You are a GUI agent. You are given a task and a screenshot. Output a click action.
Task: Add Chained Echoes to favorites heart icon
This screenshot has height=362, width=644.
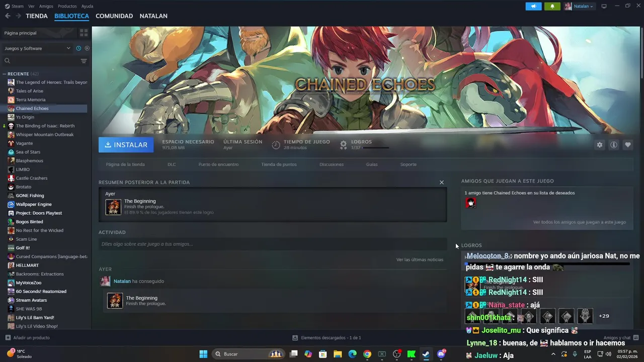pyautogui.click(x=628, y=145)
